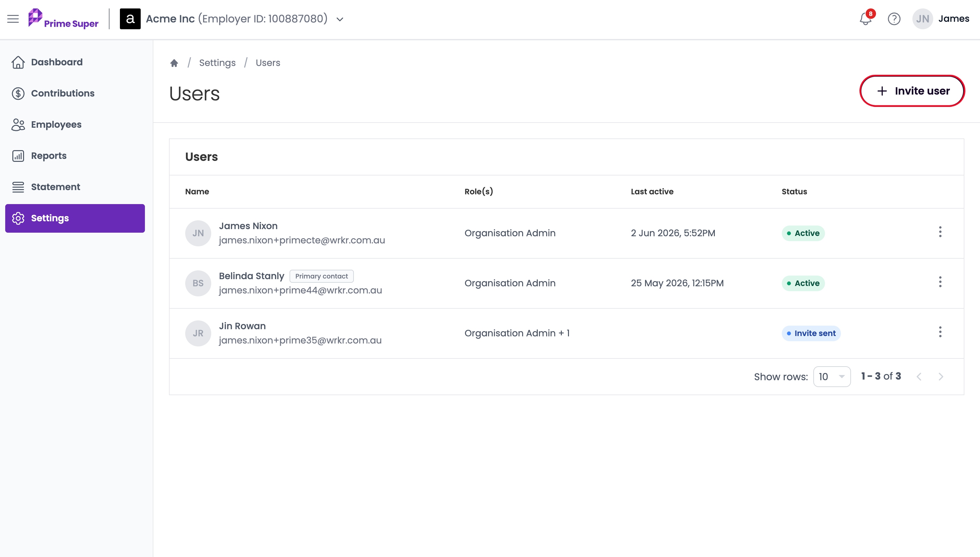Open actions menu for Jin Rowan
The height and width of the screenshot is (557, 980).
point(940,332)
